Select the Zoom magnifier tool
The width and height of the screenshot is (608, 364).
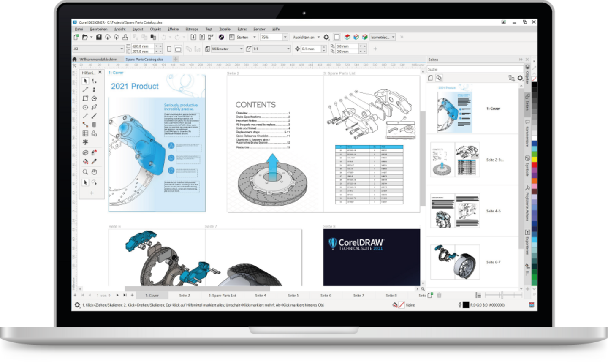point(85,172)
